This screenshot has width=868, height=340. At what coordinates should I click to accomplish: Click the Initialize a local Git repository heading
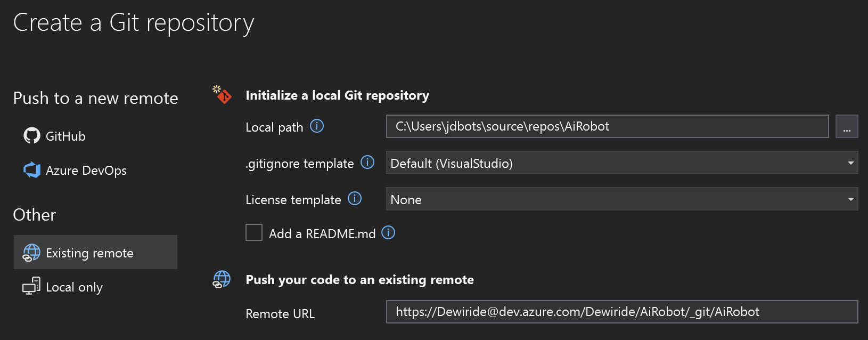point(337,95)
